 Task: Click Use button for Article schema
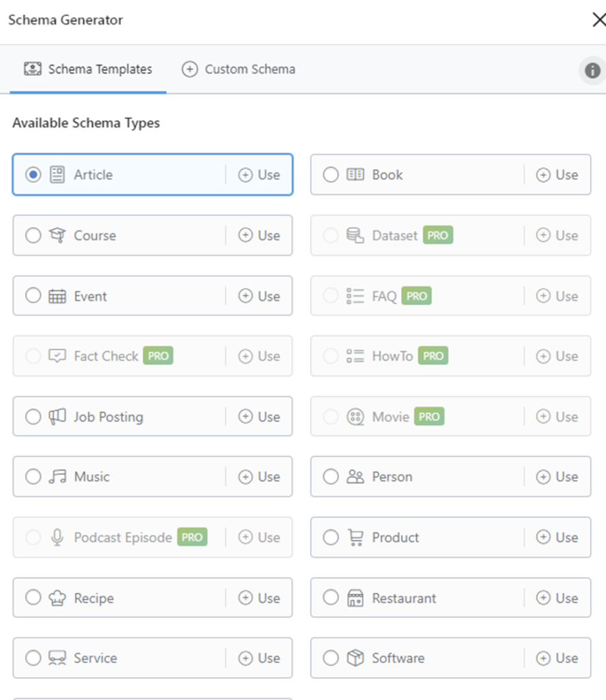(259, 174)
